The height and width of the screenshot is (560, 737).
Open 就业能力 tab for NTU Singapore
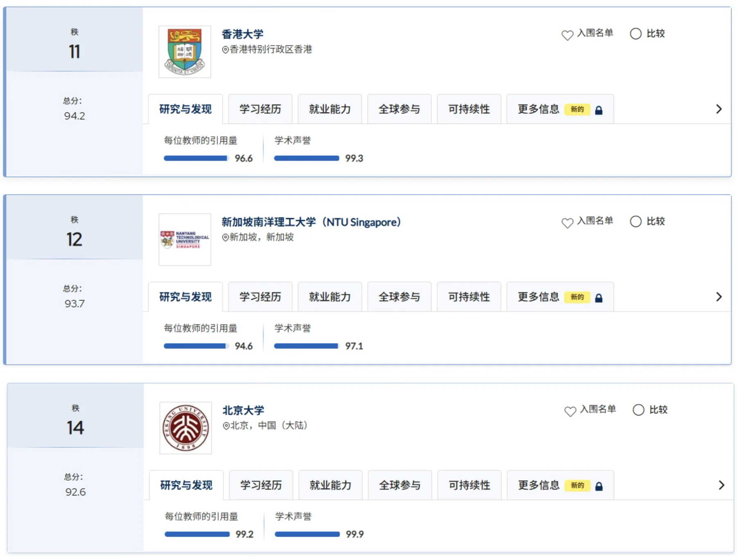point(330,297)
